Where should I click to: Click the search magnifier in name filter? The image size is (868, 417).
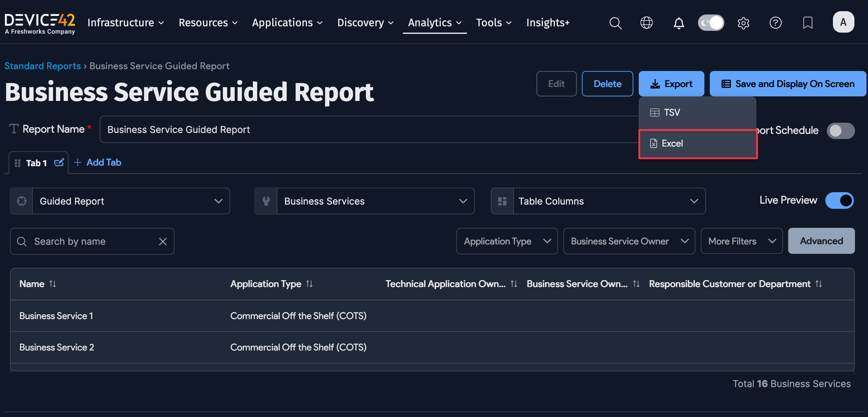click(21, 241)
